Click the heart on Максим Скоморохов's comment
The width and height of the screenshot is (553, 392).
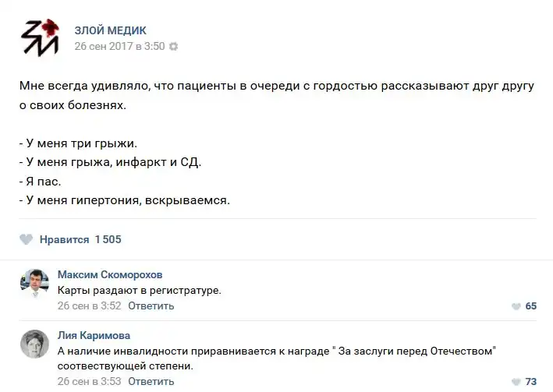pyautogui.click(x=516, y=306)
